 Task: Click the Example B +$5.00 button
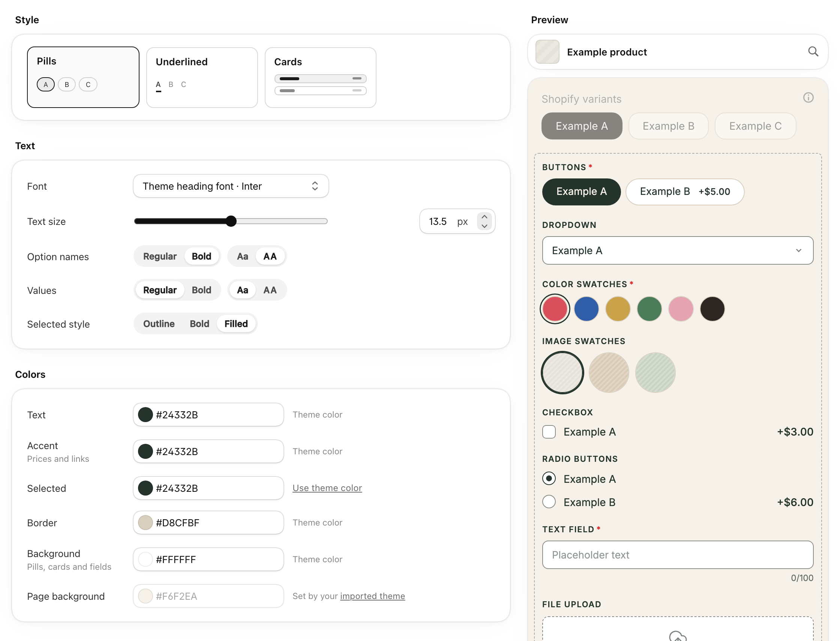(x=684, y=192)
